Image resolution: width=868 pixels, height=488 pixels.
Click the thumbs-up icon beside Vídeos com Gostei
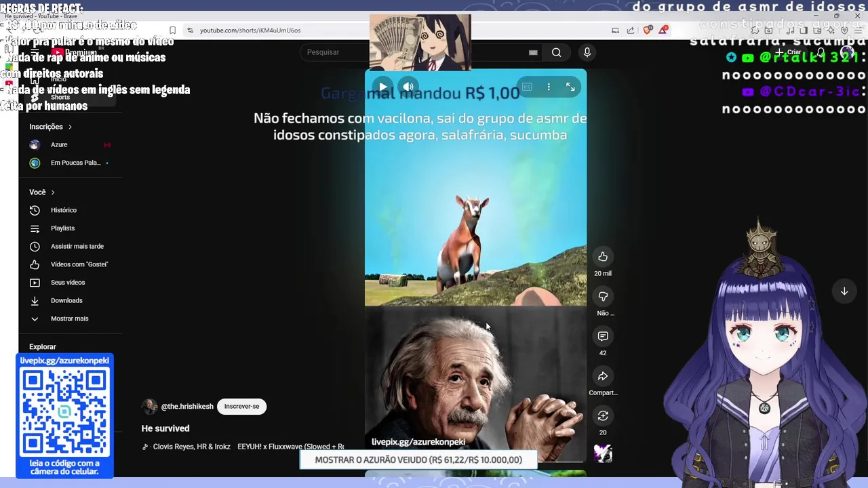pos(35,264)
